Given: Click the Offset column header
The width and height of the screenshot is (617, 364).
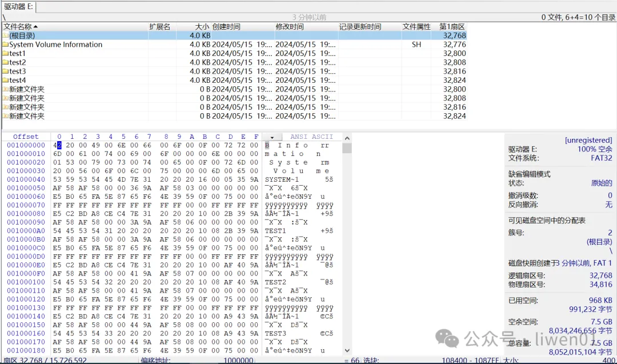Looking at the screenshot, I should coord(26,137).
